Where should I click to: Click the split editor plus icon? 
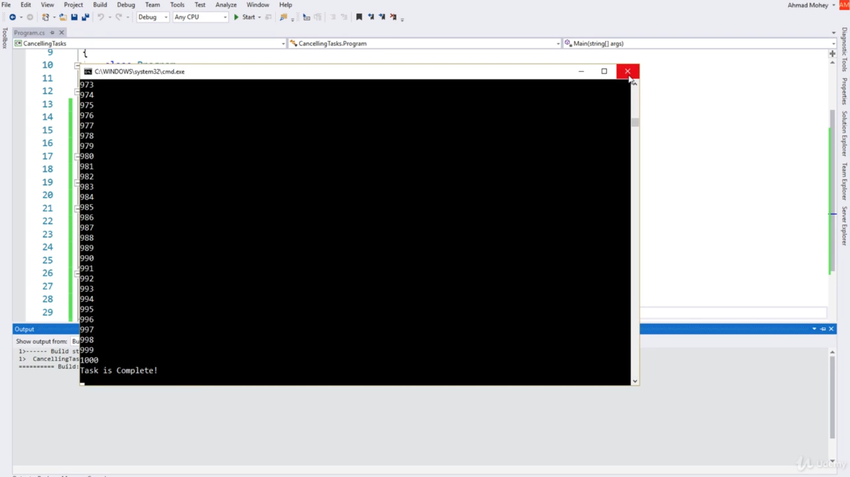point(833,54)
